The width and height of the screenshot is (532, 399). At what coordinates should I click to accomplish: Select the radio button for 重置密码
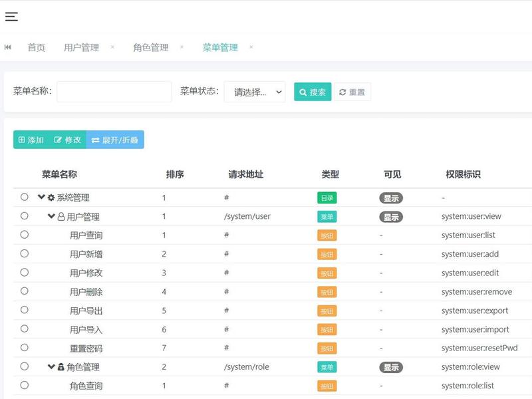pos(25,347)
